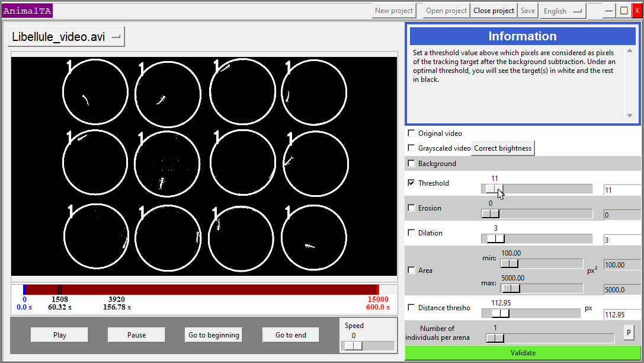
Task: Click Go to end
Action: click(291, 335)
